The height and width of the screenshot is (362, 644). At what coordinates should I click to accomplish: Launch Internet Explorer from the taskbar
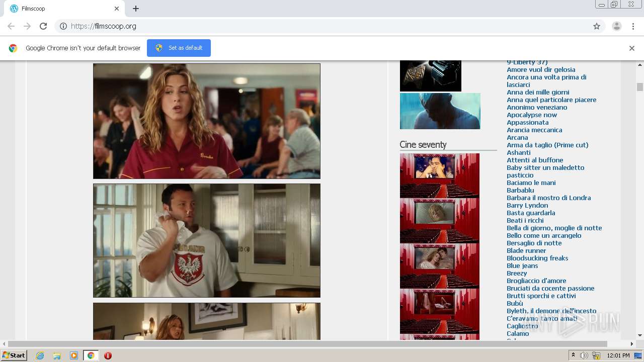[x=40, y=355]
